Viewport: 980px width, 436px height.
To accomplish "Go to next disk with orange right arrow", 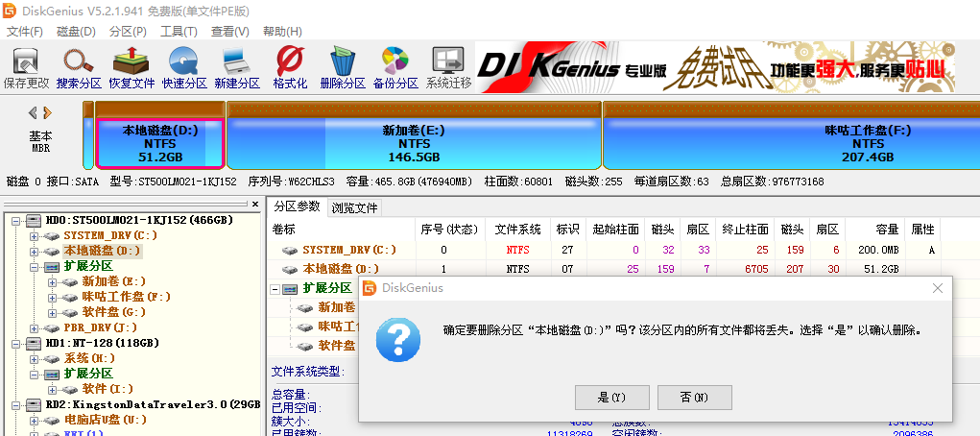I will (x=47, y=112).
